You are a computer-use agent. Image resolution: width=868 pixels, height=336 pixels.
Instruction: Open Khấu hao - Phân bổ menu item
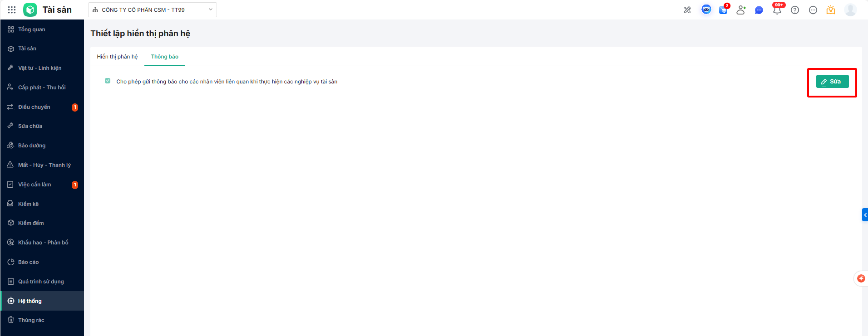[42, 242]
